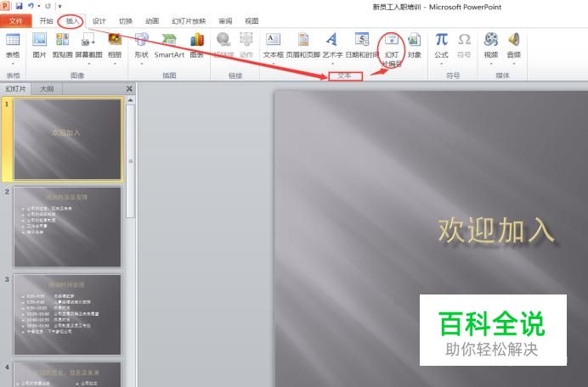Expand the 形状 dropdown arrow

(141, 64)
